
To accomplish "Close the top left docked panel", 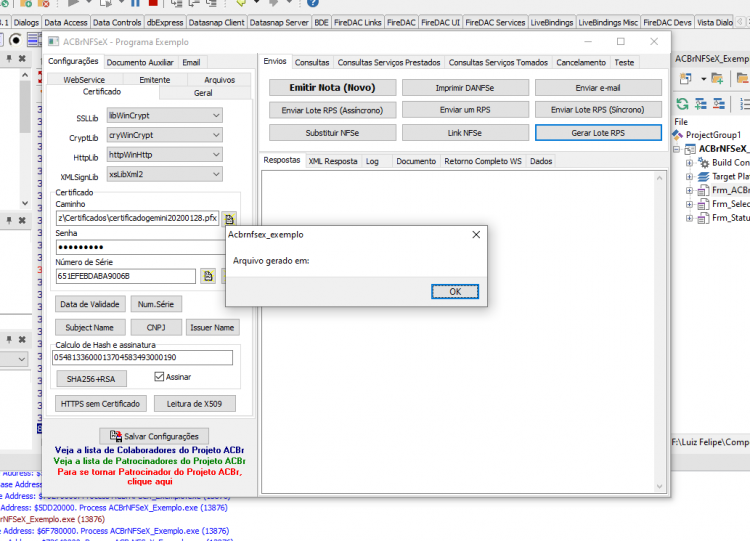I will [x=22, y=58].
